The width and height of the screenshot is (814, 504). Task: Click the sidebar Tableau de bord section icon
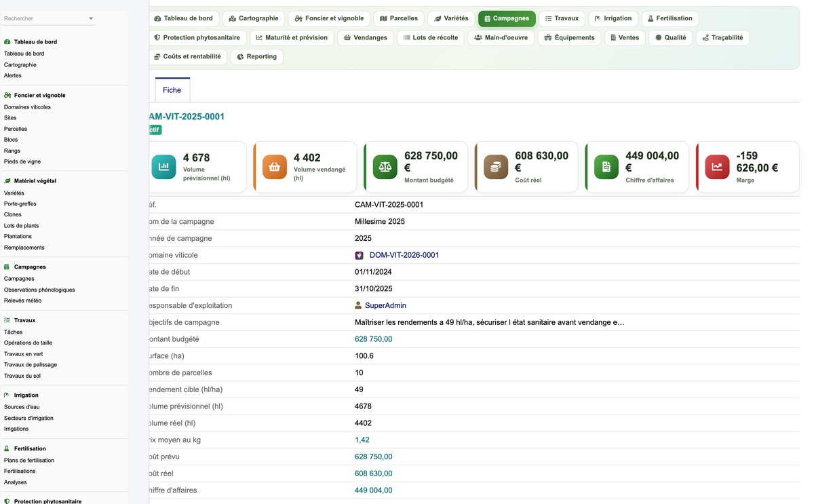point(7,42)
